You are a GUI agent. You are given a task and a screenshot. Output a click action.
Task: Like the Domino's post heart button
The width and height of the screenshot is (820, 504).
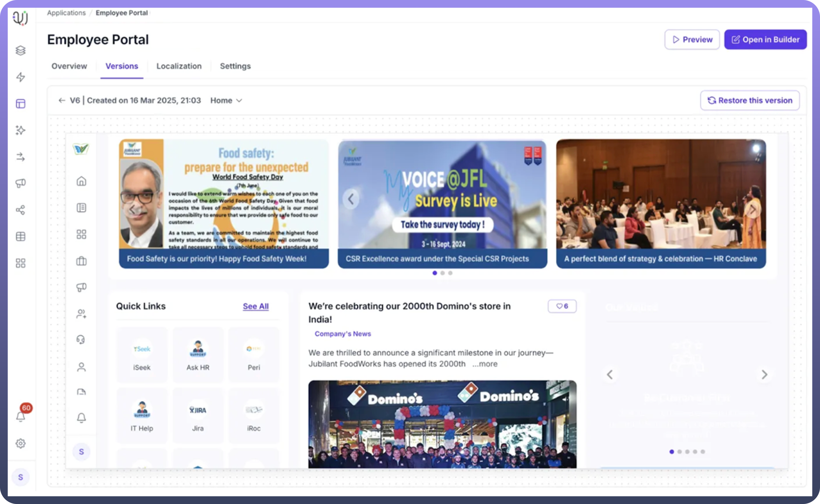point(562,306)
